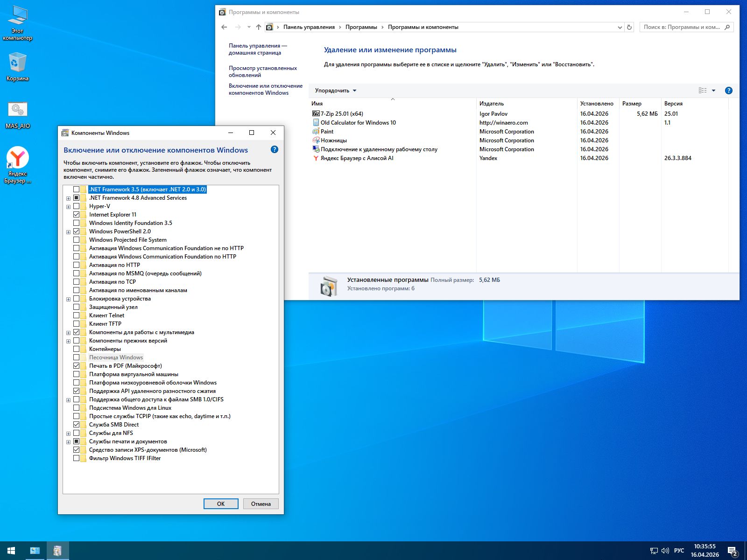Click the Программы breadcrumb in the address bar
The width and height of the screenshot is (747, 560).
pyautogui.click(x=361, y=27)
